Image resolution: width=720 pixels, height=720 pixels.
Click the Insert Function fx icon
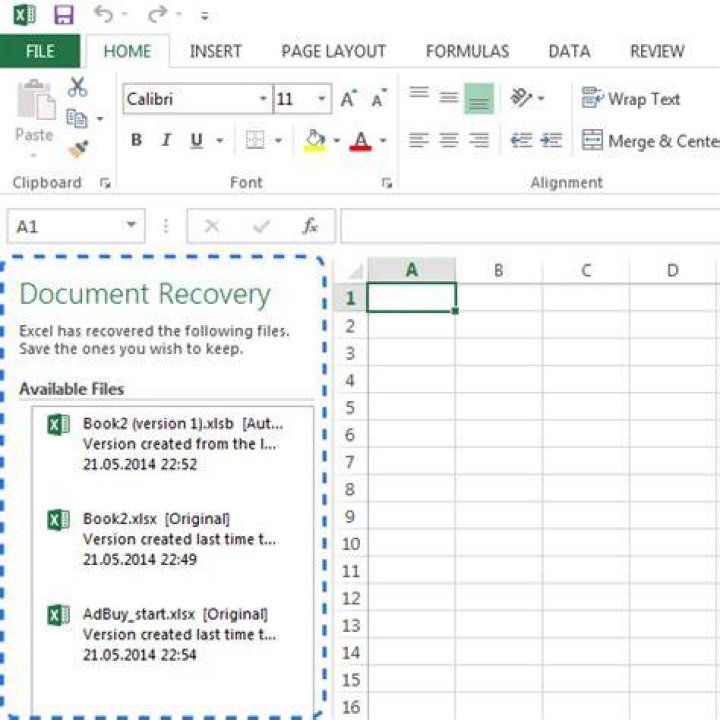pyautogui.click(x=310, y=226)
